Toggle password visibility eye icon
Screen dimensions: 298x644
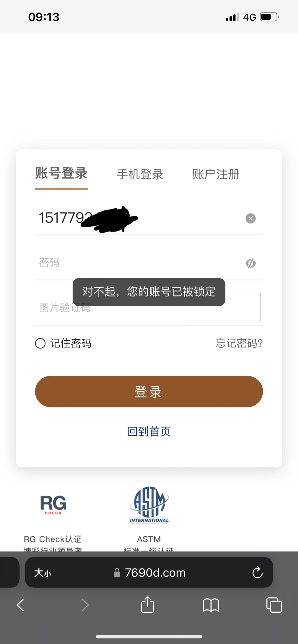pos(250,264)
